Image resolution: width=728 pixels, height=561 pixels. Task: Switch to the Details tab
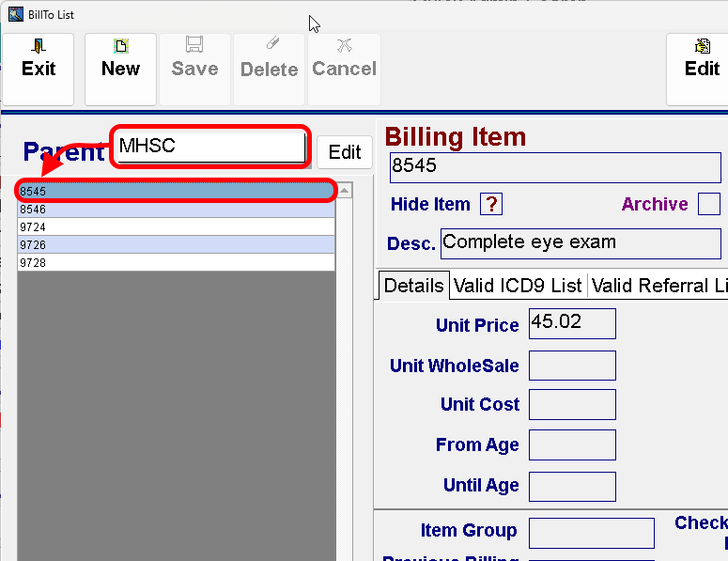pyautogui.click(x=413, y=286)
